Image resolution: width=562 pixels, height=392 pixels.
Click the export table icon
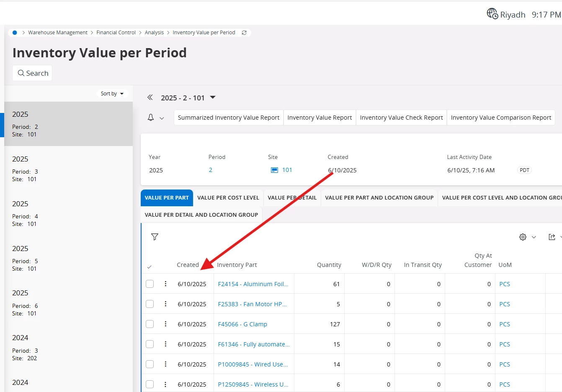click(552, 237)
